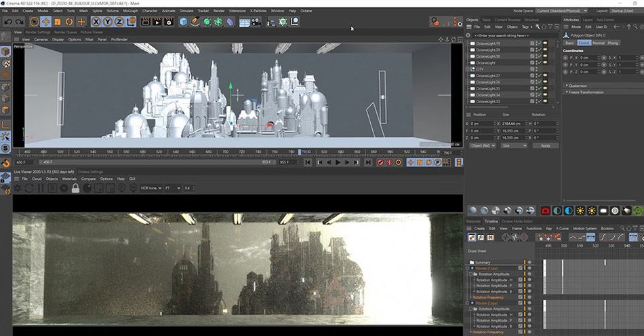
Task: Expand the Quaternion section
Action: [x=578, y=86]
